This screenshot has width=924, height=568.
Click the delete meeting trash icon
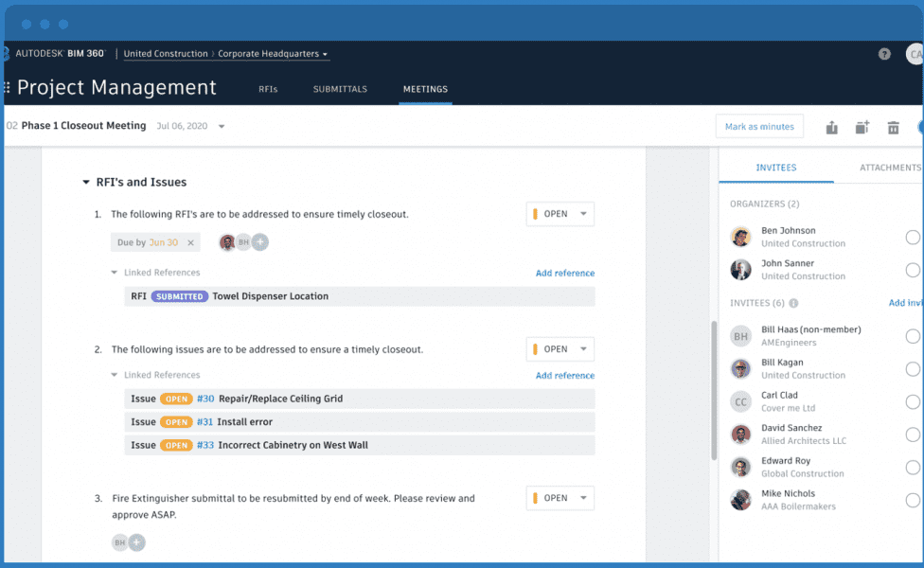[x=893, y=126]
